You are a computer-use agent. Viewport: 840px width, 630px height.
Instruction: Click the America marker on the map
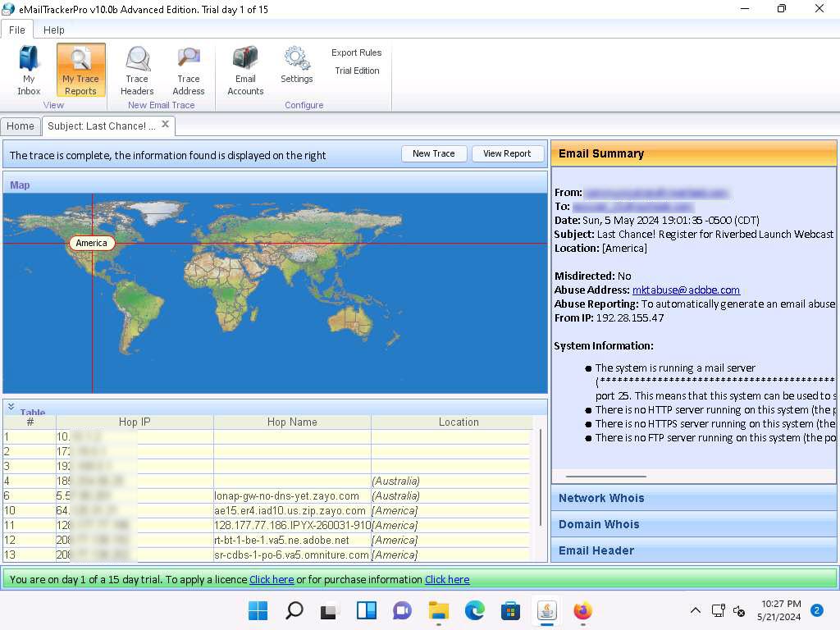point(91,243)
